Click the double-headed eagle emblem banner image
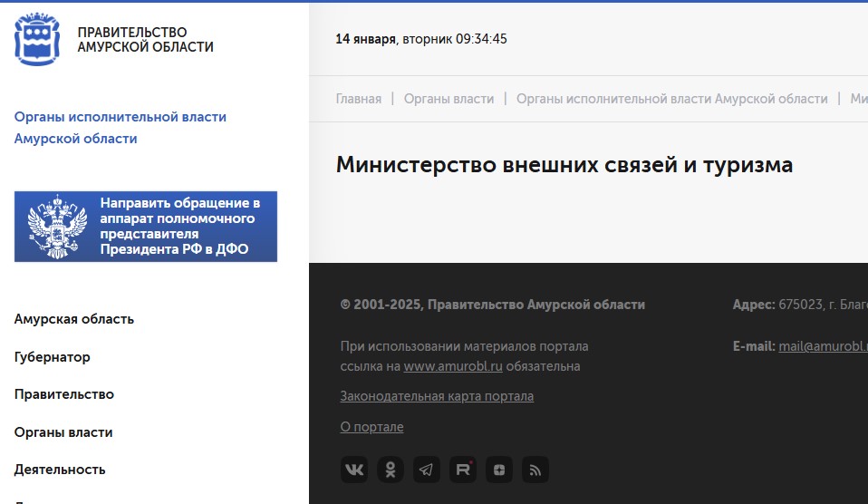868x504 pixels. 57,227
